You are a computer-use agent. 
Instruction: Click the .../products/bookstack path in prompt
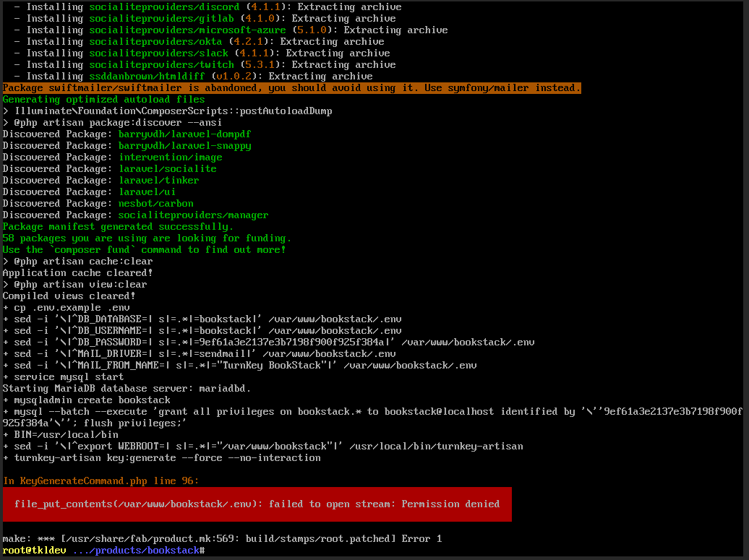click(137, 551)
